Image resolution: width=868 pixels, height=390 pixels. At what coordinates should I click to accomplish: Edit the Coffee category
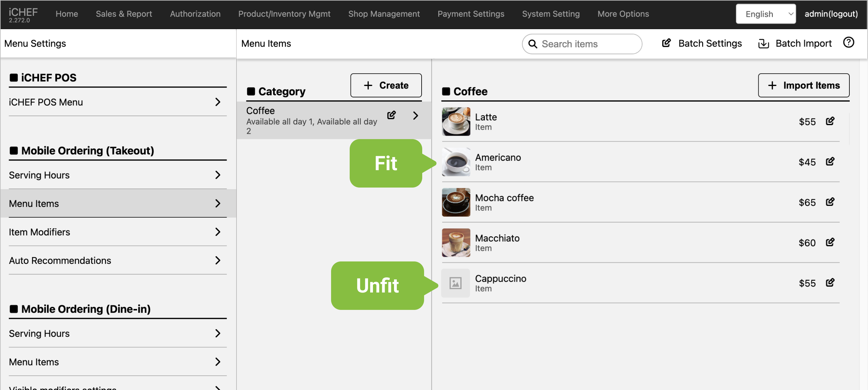(391, 116)
